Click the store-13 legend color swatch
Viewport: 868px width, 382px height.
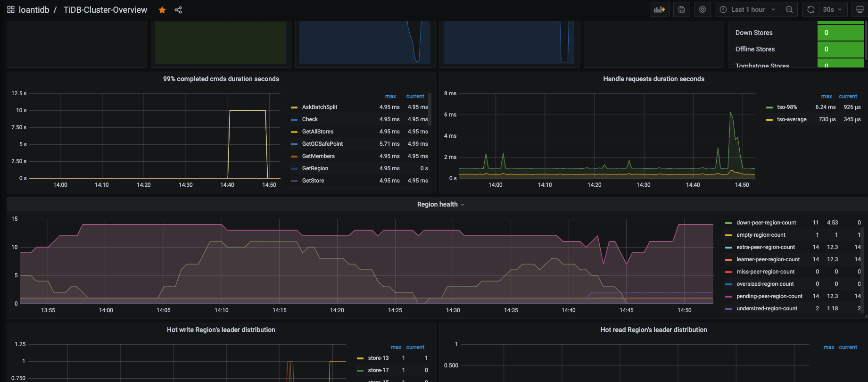click(360, 358)
